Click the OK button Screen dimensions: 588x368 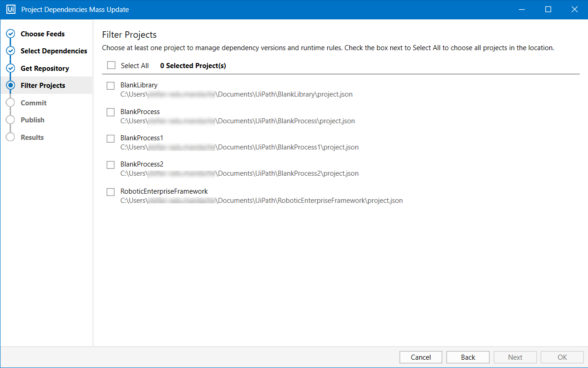(562, 357)
